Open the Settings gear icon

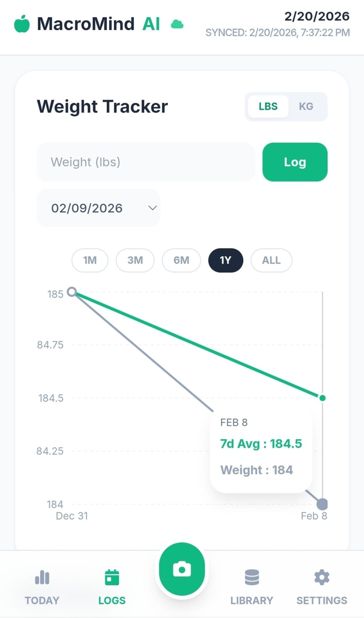pos(322,577)
